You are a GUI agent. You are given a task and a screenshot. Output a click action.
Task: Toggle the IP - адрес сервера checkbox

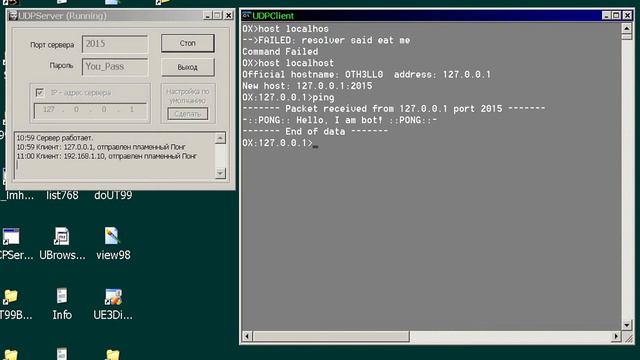[40, 93]
